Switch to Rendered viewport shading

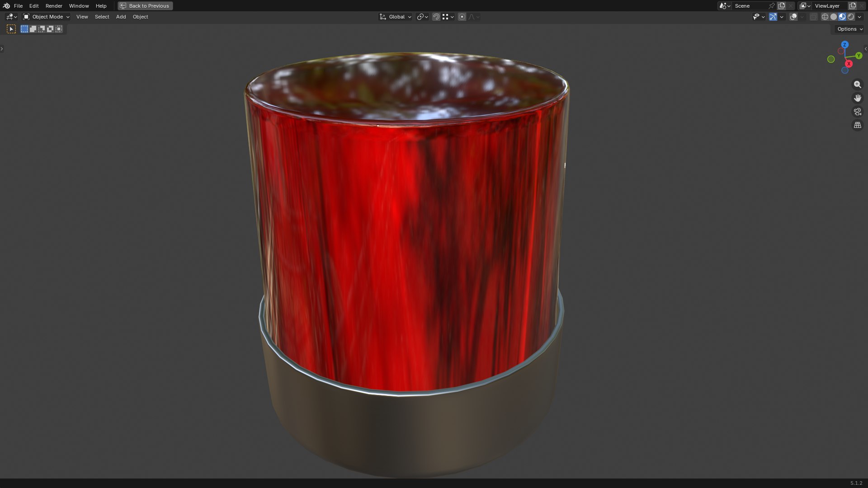(x=851, y=17)
